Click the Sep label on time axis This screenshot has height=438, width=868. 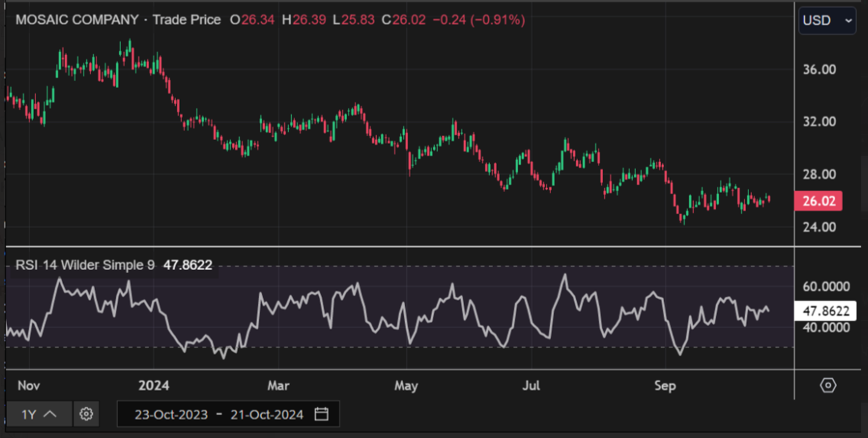pyautogui.click(x=665, y=386)
